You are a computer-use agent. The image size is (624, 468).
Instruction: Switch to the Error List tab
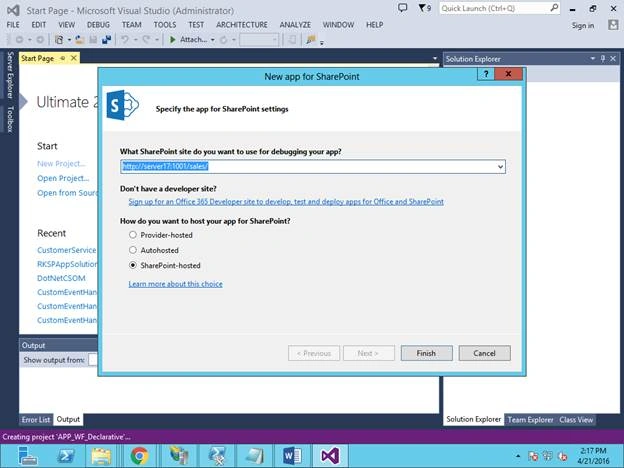pyautogui.click(x=36, y=419)
